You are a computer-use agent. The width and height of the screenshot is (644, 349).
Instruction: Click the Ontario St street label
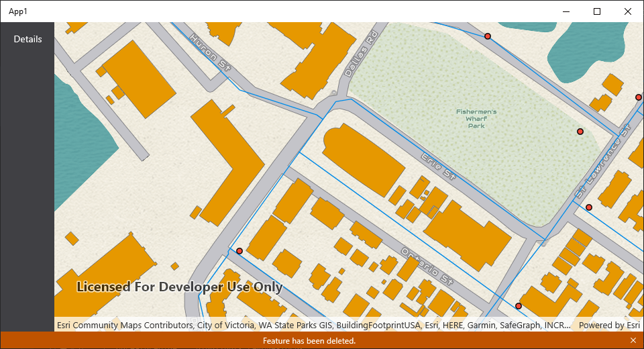pos(428,266)
